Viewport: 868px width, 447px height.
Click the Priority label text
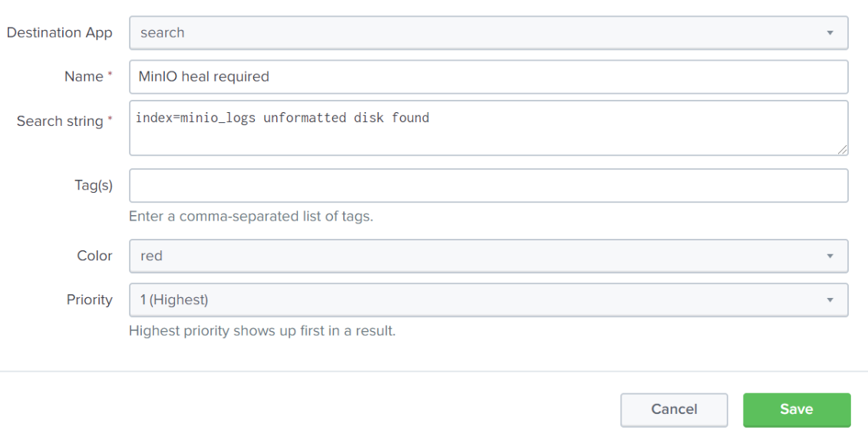coord(89,300)
